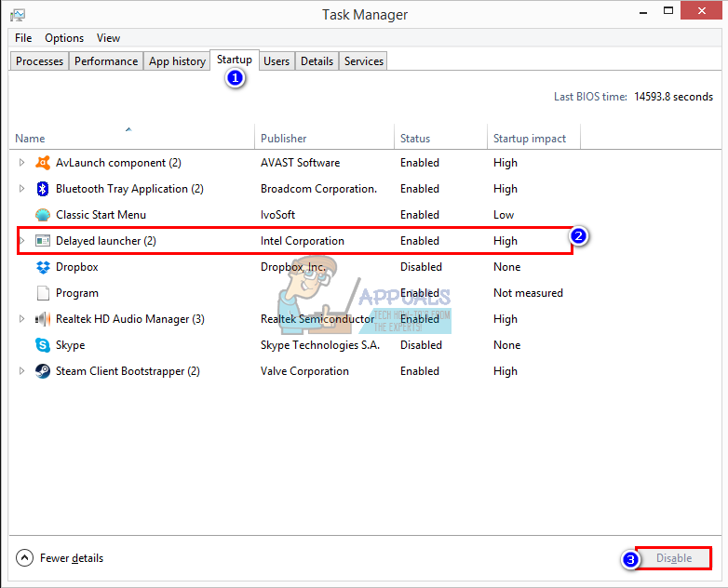728x588 pixels.
Task: Click the Enabled status of Delayed launcher
Action: (420, 241)
